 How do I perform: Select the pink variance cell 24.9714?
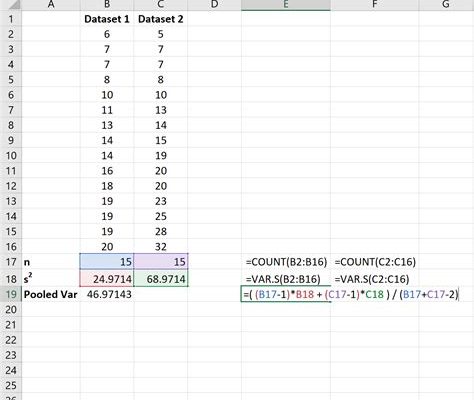point(107,279)
